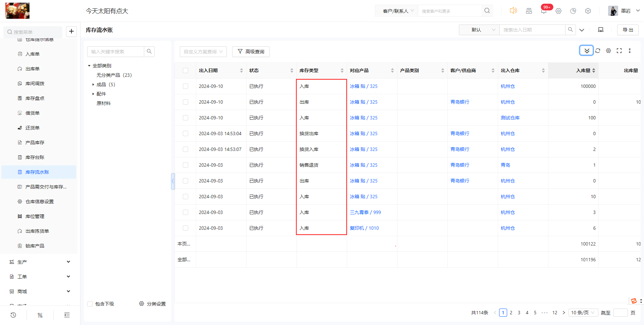Open the 自定义方案查询 dropdown
Viewport: 644px width, 325px height.
coord(203,52)
